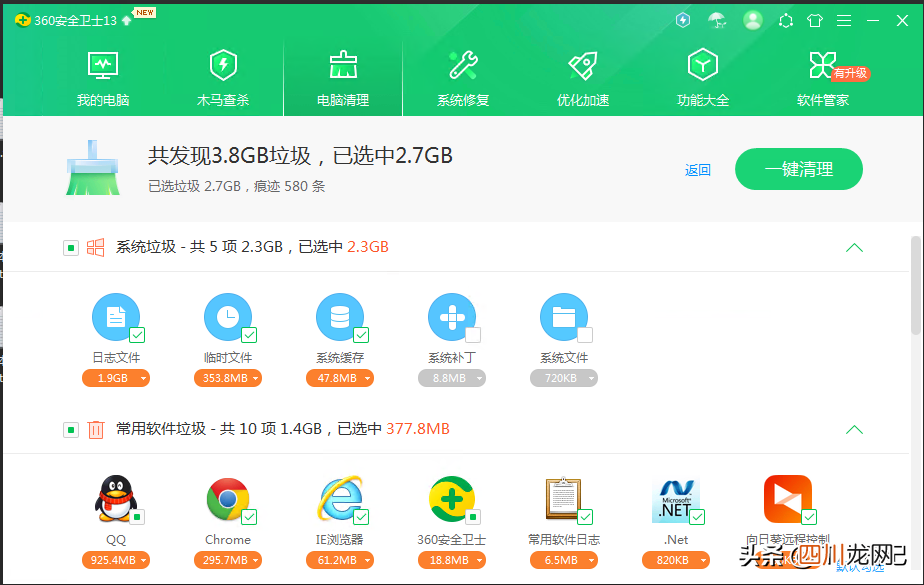Click the 日志文件 icon
This screenshot has width=924, height=585.
tap(116, 317)
